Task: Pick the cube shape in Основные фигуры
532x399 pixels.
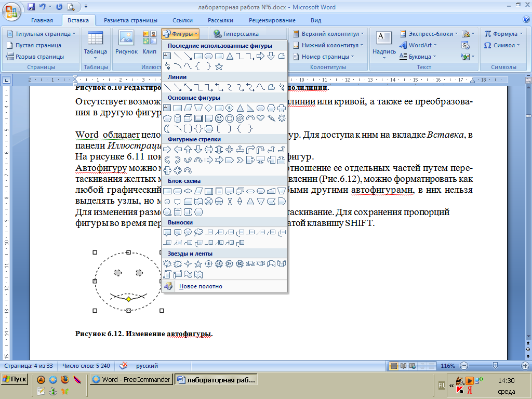Action: point(188,118)
